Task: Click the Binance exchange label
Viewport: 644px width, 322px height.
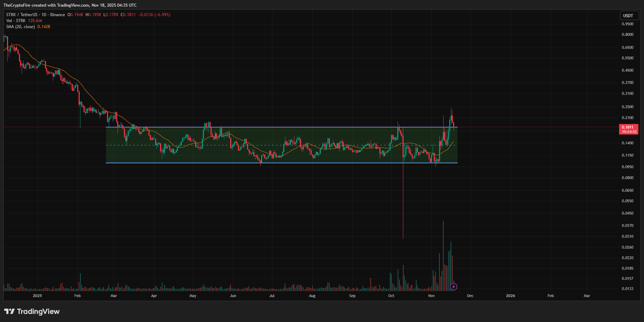Action: (57, 15)
